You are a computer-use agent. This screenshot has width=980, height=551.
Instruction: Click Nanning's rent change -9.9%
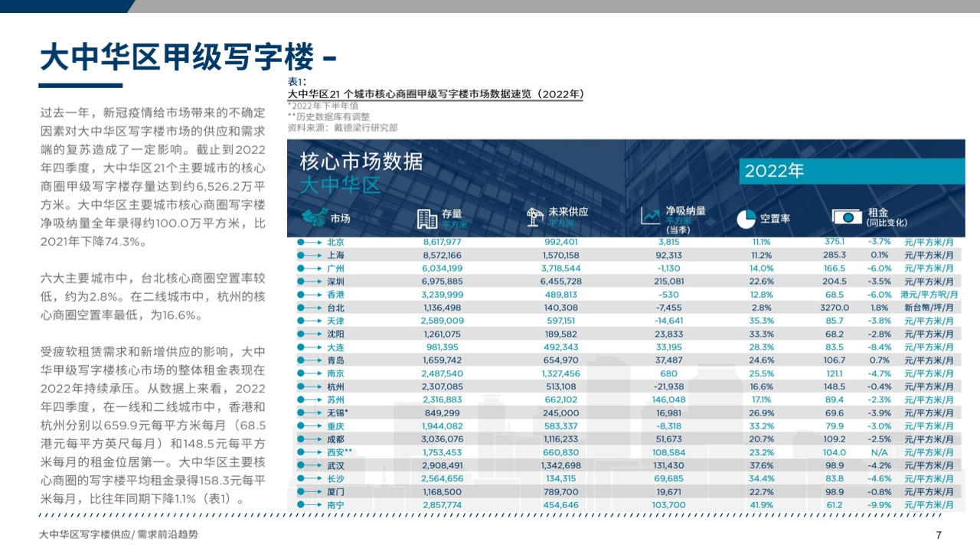pyautogui.click(x=880, y=505)
